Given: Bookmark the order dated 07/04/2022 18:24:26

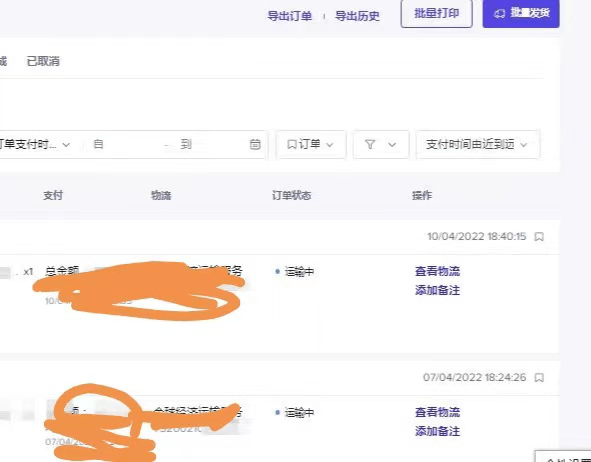Looking at the screenshot, I should tap(539, 378).
